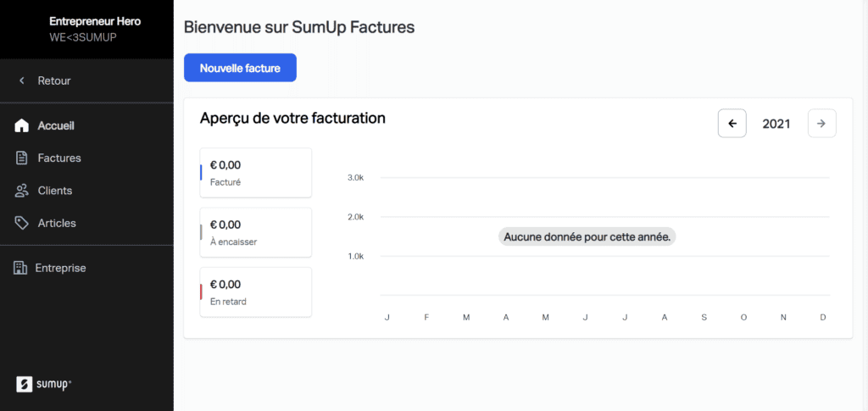The width and height of the screenshot is (868, 411).
Task: Click the SumUp logo in sidebar
Action: pos(44,384)
